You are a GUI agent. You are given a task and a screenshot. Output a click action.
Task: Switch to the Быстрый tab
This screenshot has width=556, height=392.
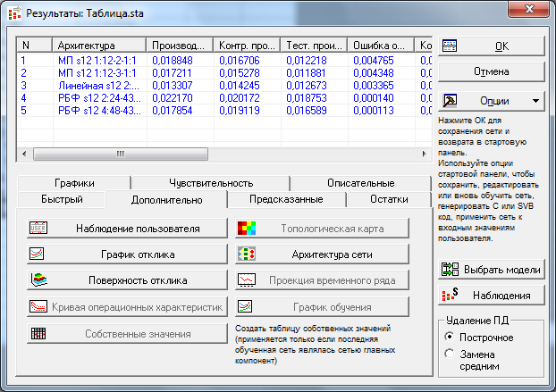tap(62, 199)
